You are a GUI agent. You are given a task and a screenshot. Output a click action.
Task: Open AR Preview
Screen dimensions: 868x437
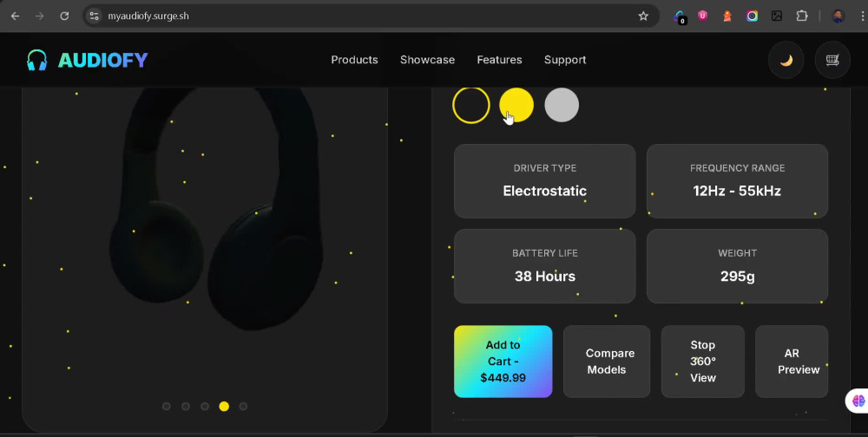pyautogui.click(x=792, y=362)
